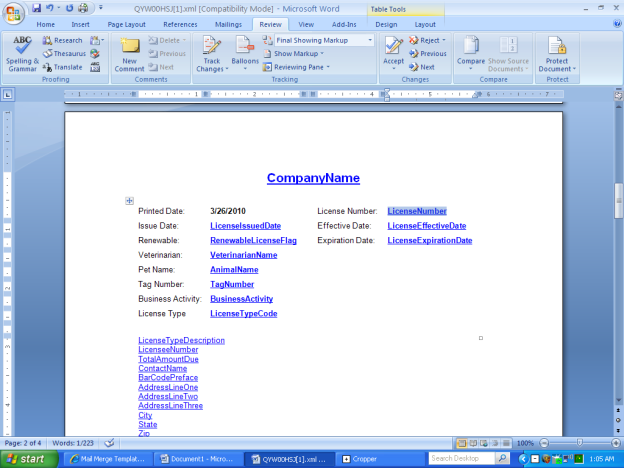This screenshot has width=624, height=468.
Task: Adjust the zoom slider in status bar
Action: point(577,443)
